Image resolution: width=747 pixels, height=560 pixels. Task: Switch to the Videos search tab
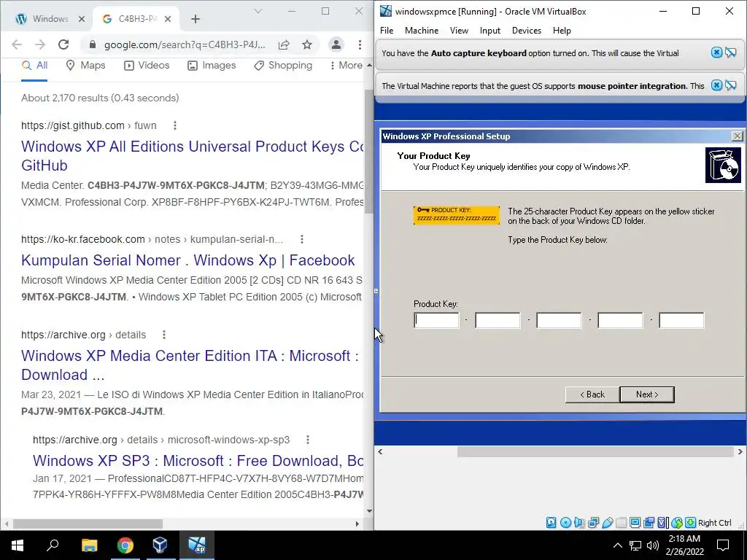pyautogui.click(x=147, y=65)
